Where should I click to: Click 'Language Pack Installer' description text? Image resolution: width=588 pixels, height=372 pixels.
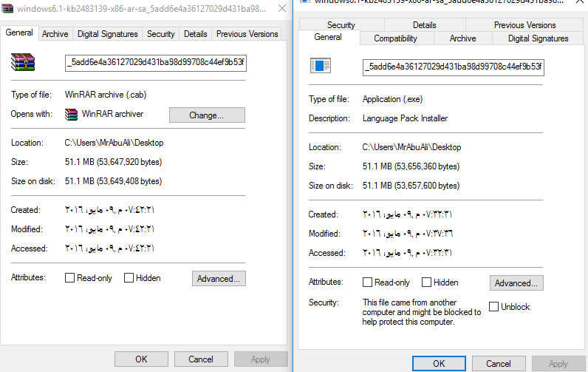click(405, 118)
